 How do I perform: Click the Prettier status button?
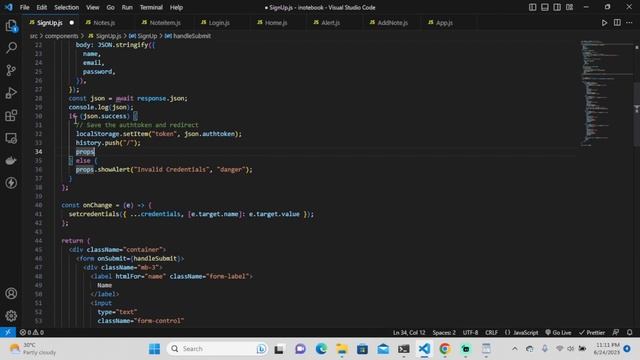pos(592,332)
